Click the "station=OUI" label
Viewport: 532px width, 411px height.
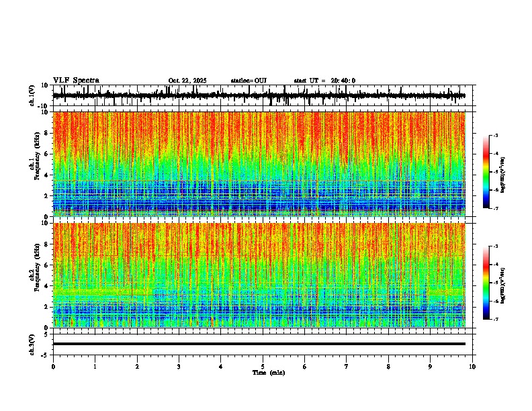pos(249,81)
